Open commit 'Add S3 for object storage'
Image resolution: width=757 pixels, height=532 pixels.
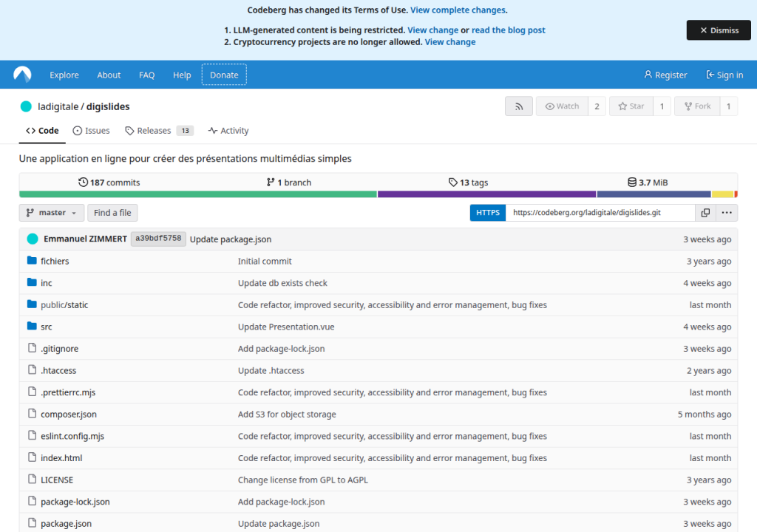pyautogui.click(x=287, y=415)
